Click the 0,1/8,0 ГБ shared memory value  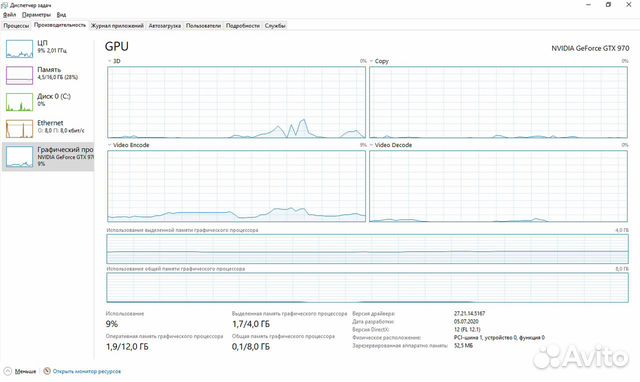point(251,347)
